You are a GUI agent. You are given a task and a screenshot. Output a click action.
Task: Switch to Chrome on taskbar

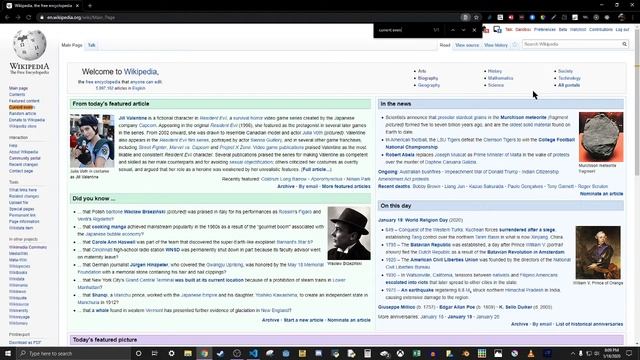pos(204,353)
